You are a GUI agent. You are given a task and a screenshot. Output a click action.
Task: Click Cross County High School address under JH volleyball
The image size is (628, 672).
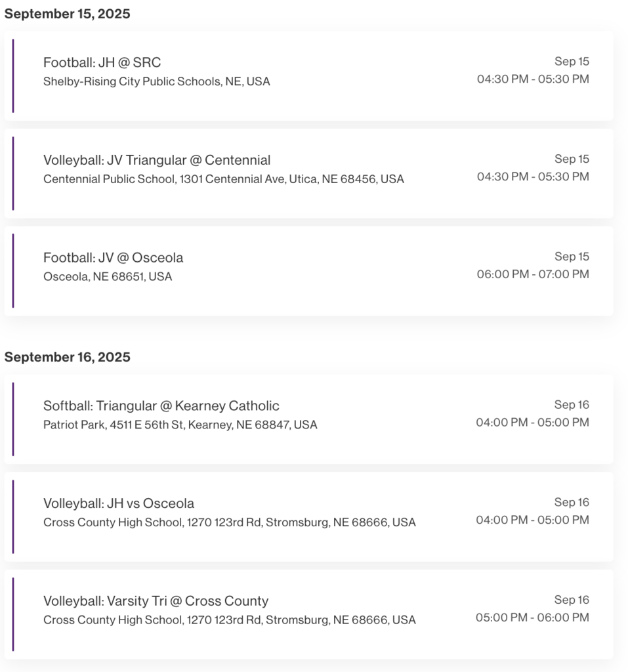click(229, 522)
